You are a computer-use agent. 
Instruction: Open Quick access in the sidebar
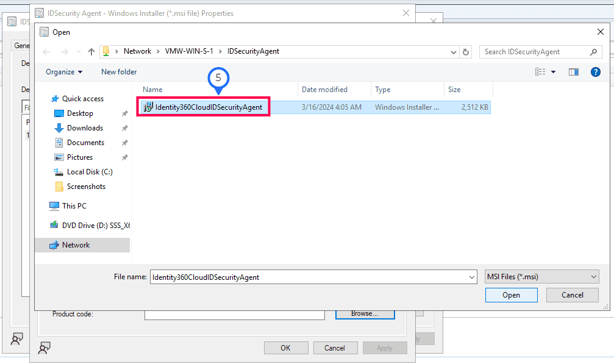point(83,99)
